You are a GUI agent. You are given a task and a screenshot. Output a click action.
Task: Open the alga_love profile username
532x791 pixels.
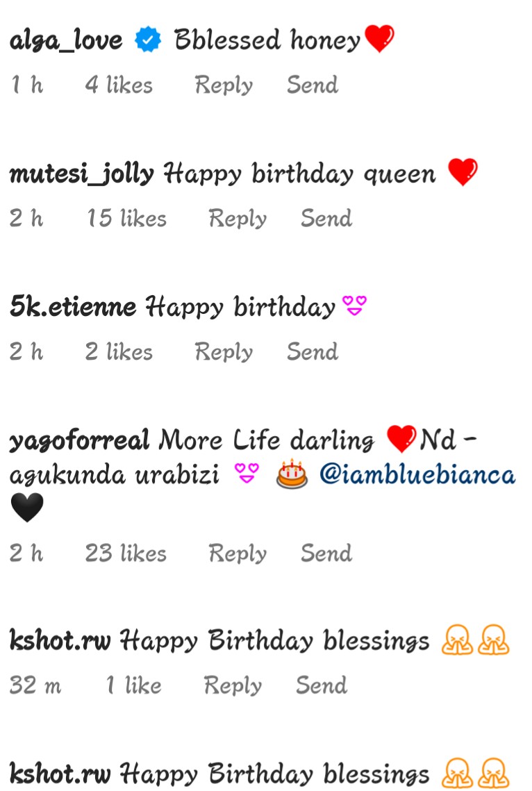click(x=66, y=40)
